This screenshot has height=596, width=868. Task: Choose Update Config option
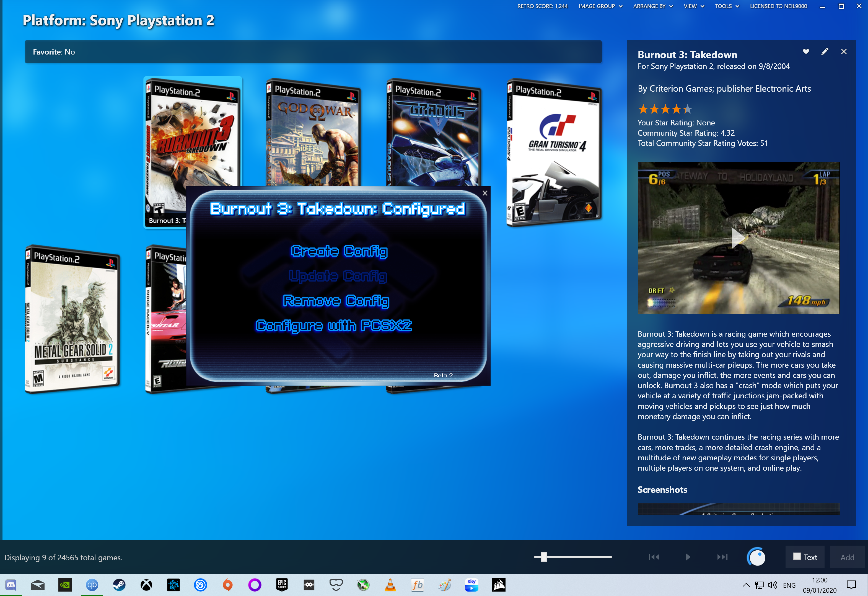coord(338,276)
